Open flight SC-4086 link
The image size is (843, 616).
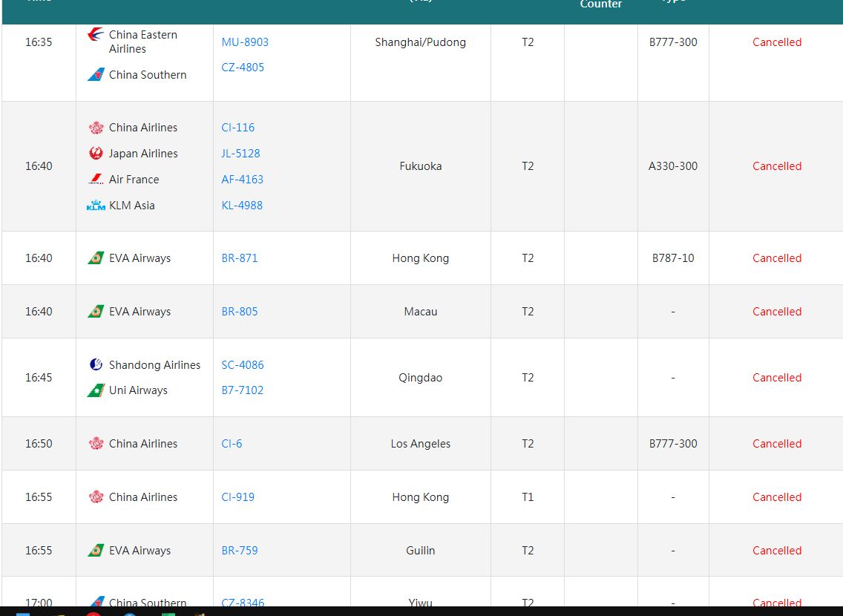click(x=243, y=365)
